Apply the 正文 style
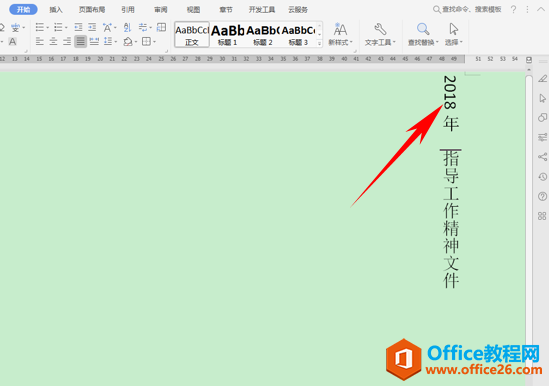Screen dimensions: 549x387 pyautogui.click(x=192, y=35)
